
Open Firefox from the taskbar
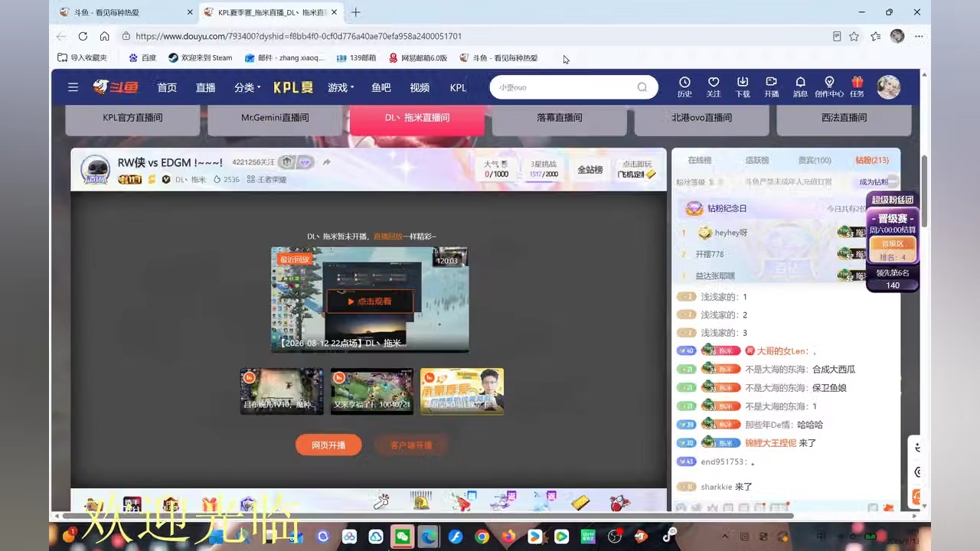point(508,536)
